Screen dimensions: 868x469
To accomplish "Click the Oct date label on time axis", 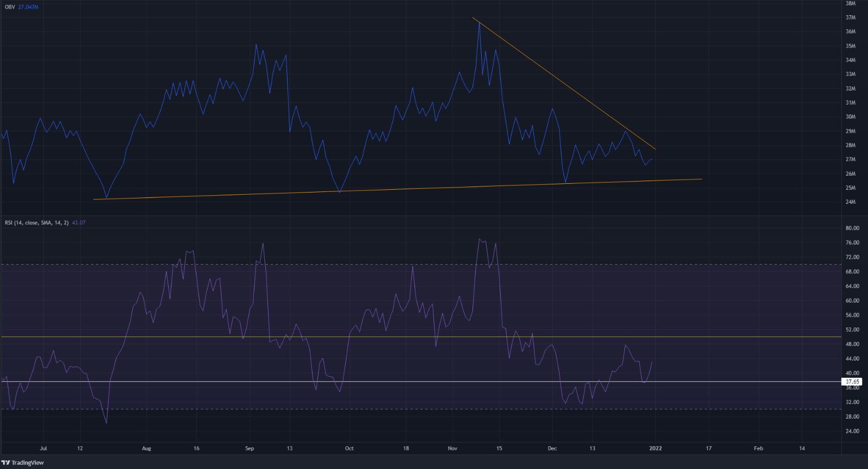I will [x=349, y=448].
